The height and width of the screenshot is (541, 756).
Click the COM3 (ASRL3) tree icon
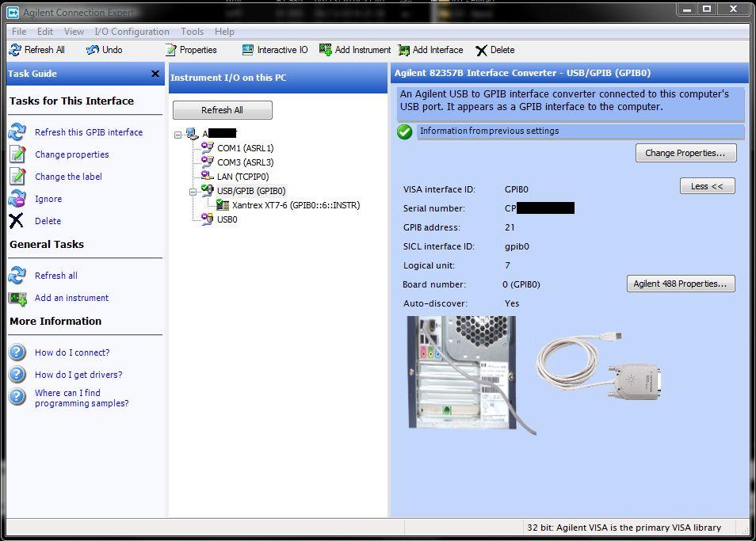208,162
